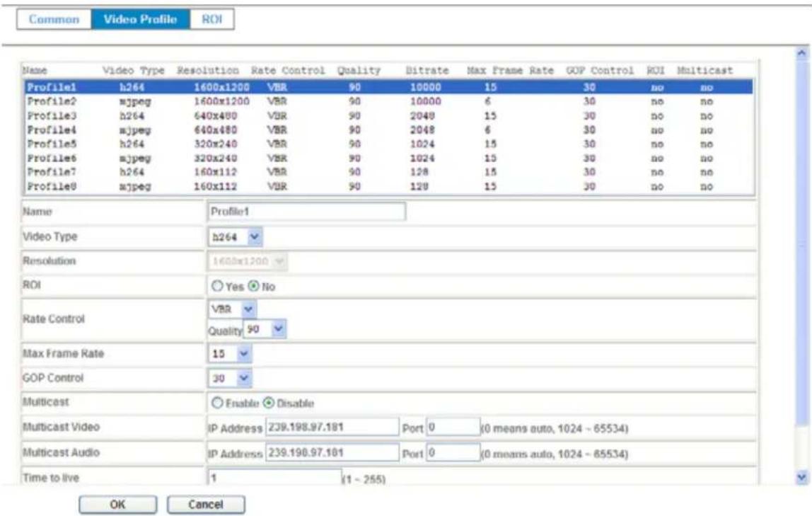Click the Multicast Audio IP Address field
The height and width of the screenshot is (516, 812).
[x=332, y=452]
